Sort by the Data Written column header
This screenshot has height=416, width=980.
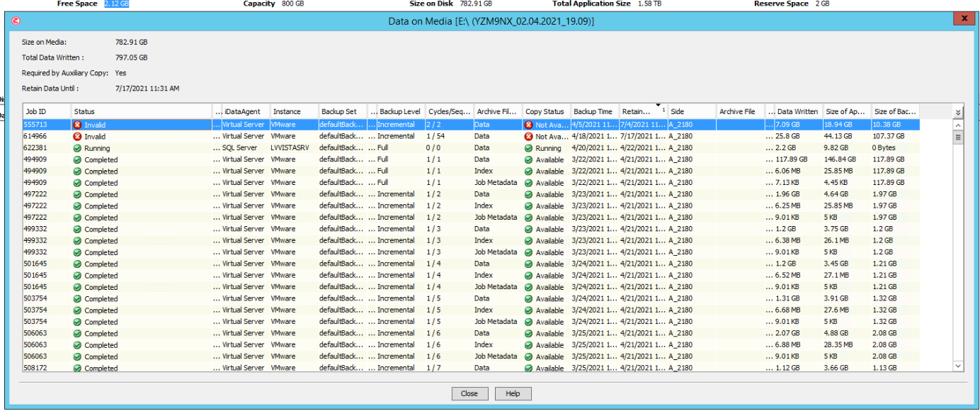point(799,111)
